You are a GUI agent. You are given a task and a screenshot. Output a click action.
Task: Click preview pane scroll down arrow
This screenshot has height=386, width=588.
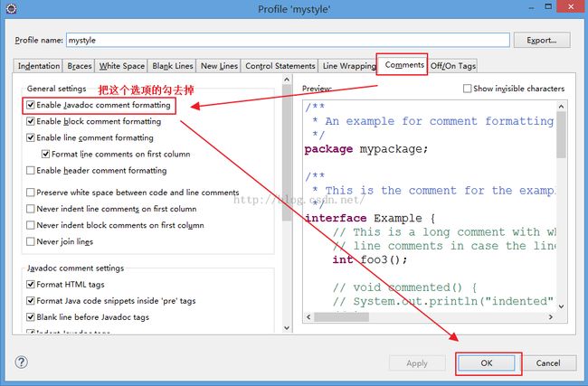point(562,306)
